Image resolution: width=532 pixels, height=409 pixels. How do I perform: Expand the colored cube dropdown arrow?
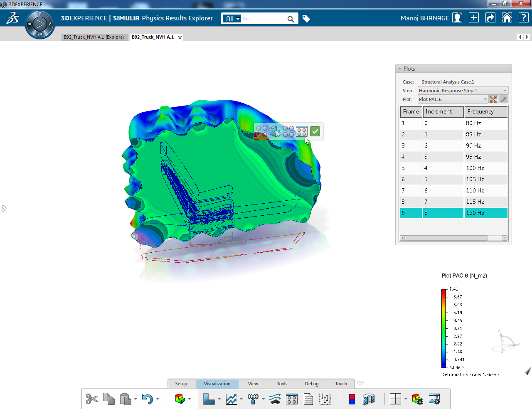[189, 399]
